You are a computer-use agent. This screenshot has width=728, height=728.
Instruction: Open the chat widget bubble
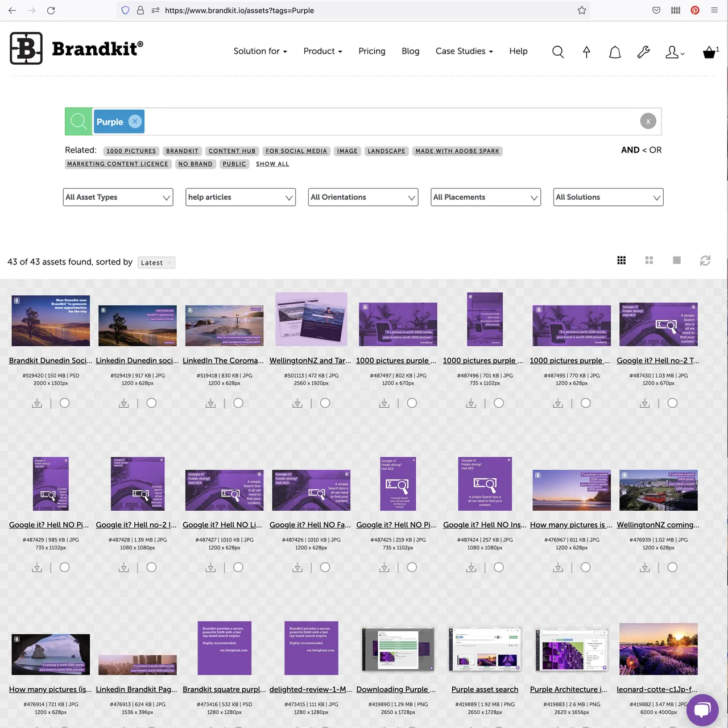point(702,710)
